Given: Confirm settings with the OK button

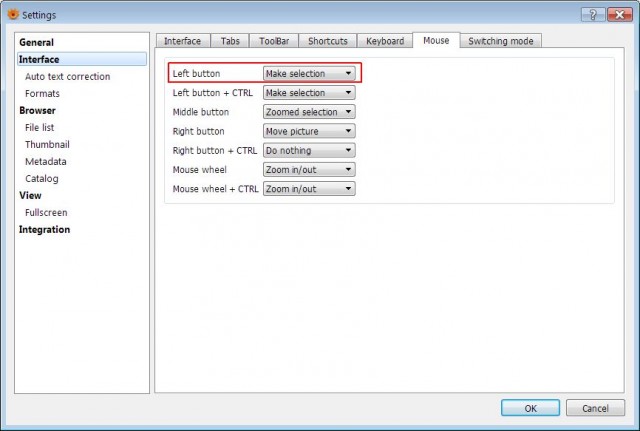Looking at the screenshot, I should pos(530,408).
